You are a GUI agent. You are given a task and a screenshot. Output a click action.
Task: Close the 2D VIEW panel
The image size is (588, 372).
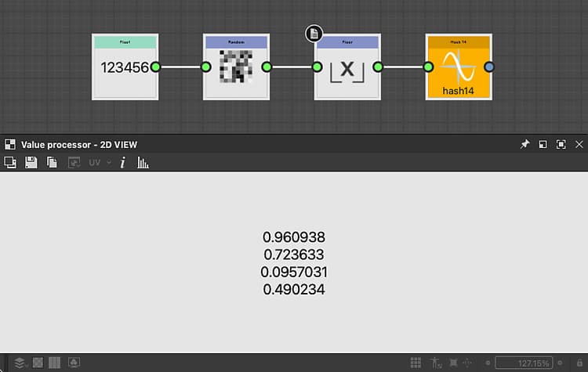(x=579, y=144)
